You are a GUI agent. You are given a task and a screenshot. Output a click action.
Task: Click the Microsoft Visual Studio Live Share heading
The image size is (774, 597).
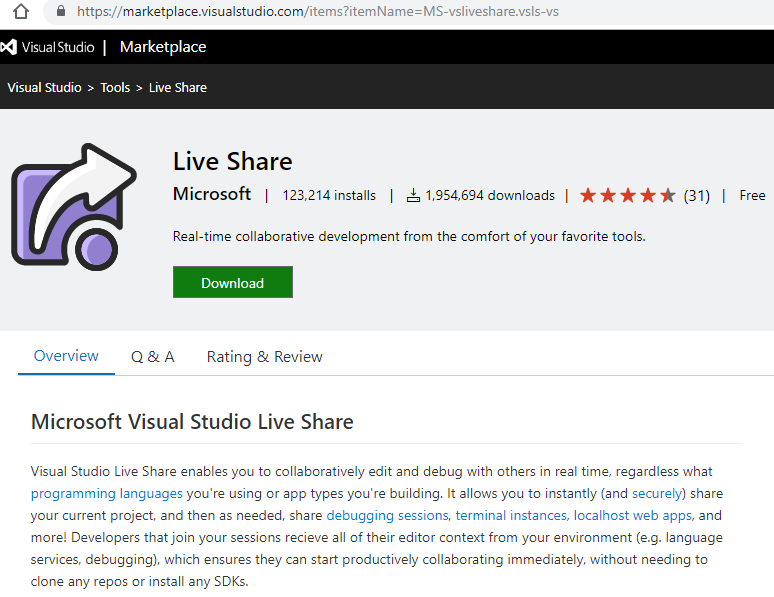coord(192,422)
